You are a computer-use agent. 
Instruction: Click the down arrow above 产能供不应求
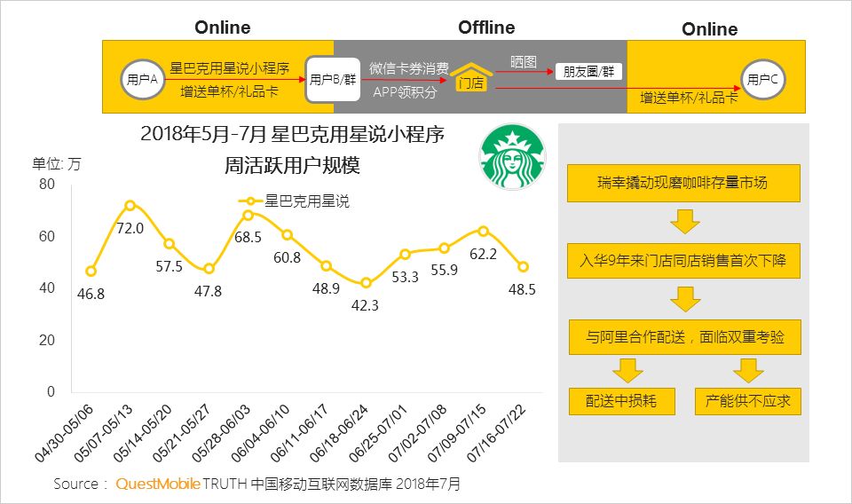tap(748, 370)
